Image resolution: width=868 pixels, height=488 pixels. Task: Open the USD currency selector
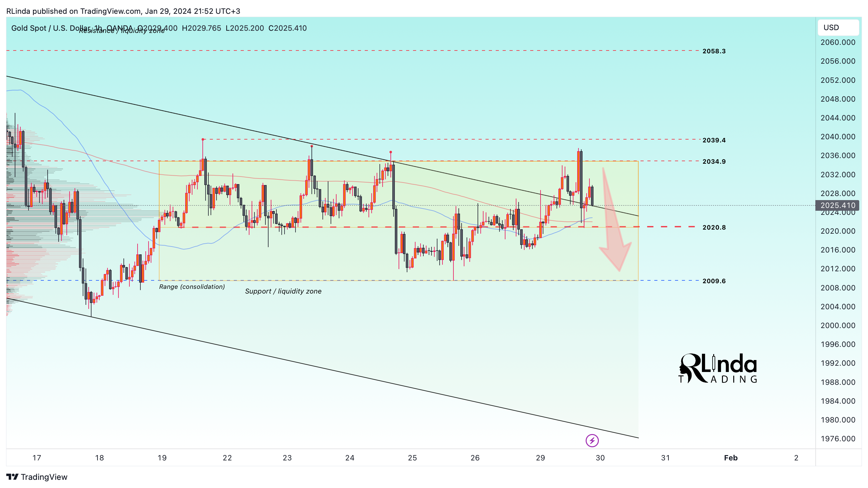tap(838, 27)
